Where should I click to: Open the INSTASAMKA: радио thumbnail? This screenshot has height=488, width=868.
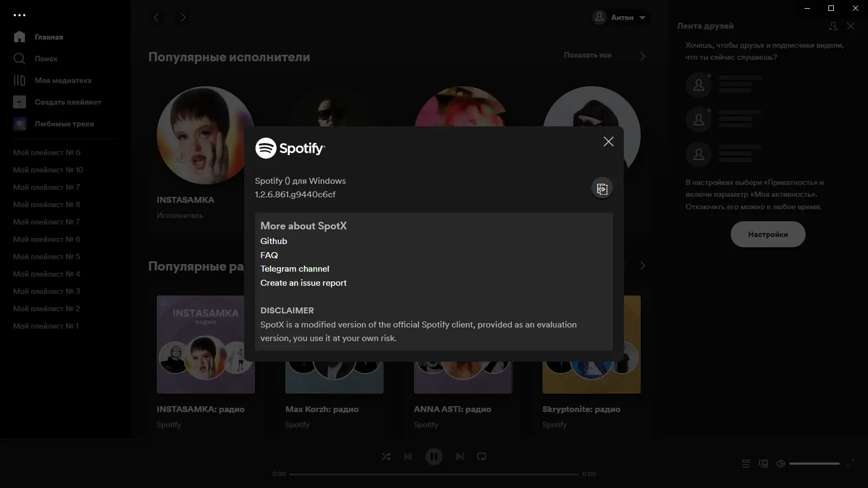(x=206, y=344)
